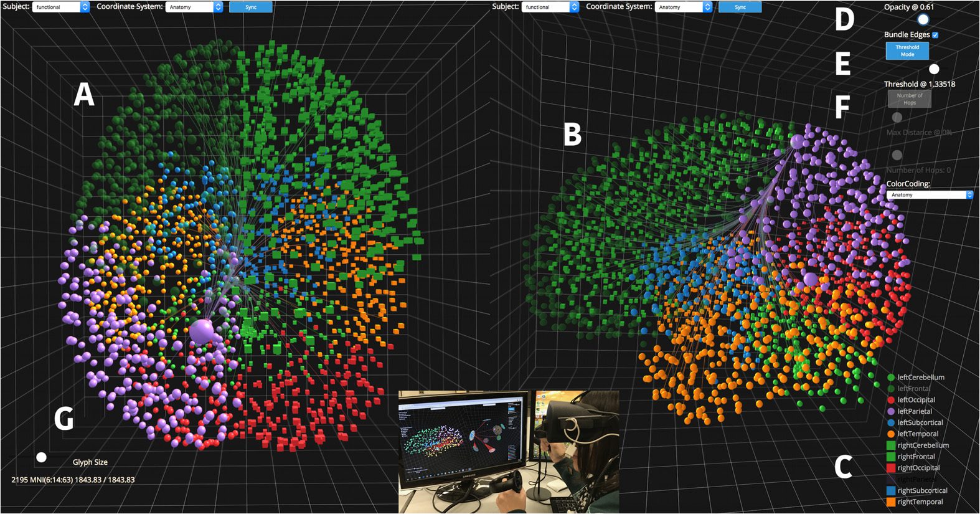Click the Threshold Mode button
The image size is (980, 514).
[907, 51]
